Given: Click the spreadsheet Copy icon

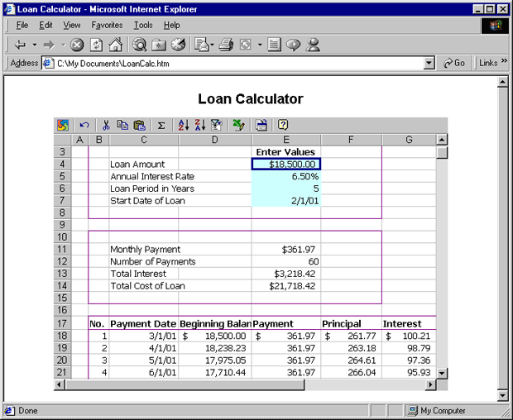Looking at the screenshot, I should point(122,125).
